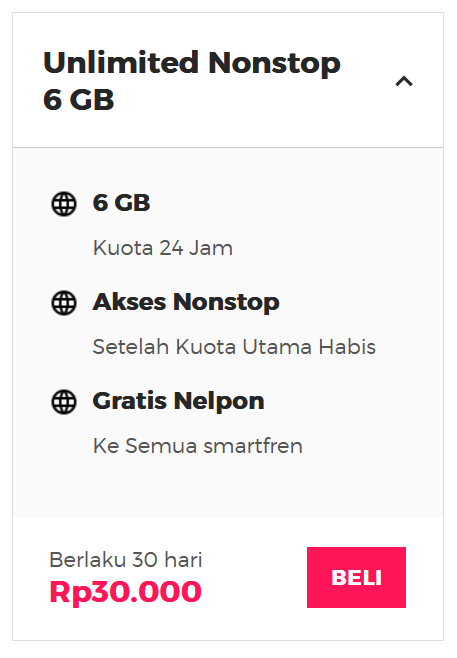Buy the package with the BELI button
Screen dimensions: 457x658
point(356,577)
